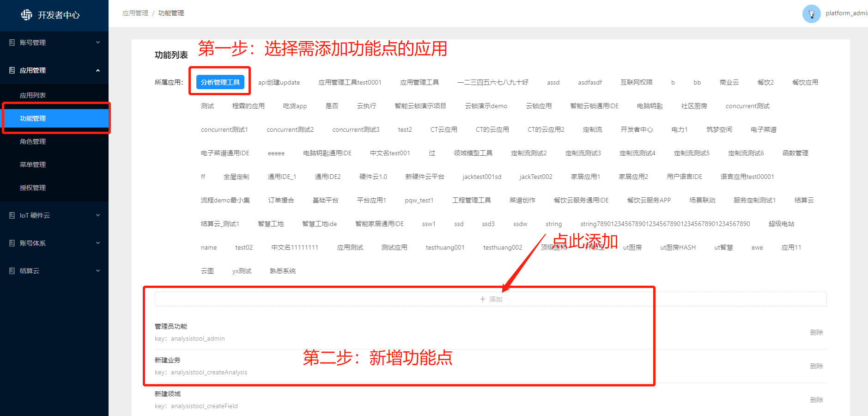
Task: Select the 餐饮应用 application tag
Action: 805,82
